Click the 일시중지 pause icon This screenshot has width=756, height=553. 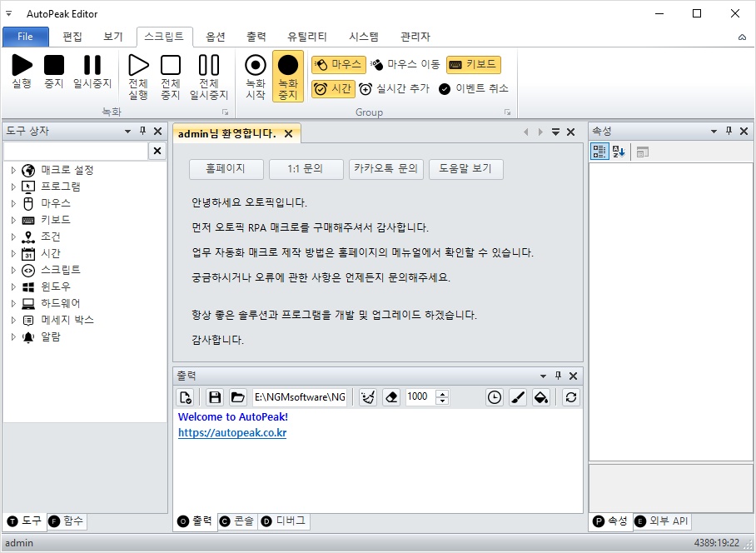tap(92, 65)
